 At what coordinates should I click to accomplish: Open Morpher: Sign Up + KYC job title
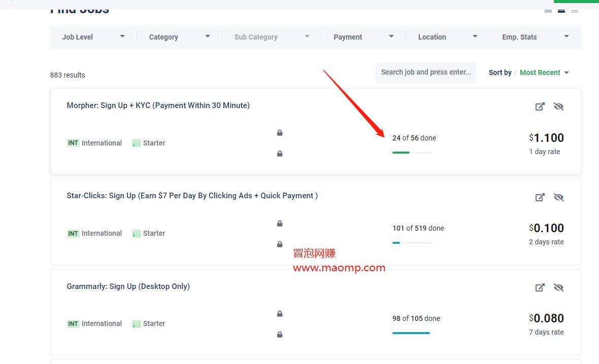click(x=158, y=105)
